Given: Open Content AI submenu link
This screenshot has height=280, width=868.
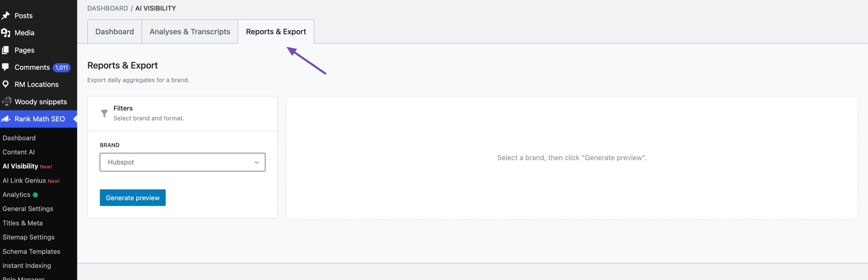Looking at the screenshot, I should [19, 152].
